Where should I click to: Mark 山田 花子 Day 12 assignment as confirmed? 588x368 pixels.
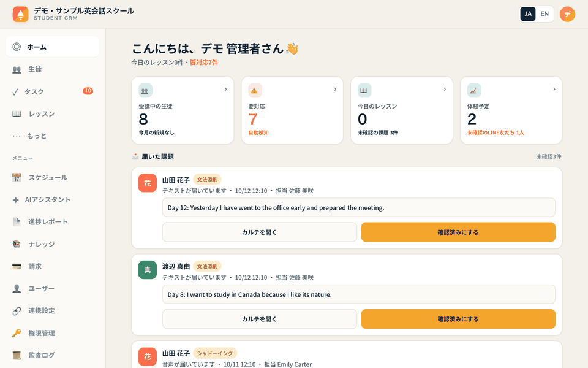click(458, 232)
